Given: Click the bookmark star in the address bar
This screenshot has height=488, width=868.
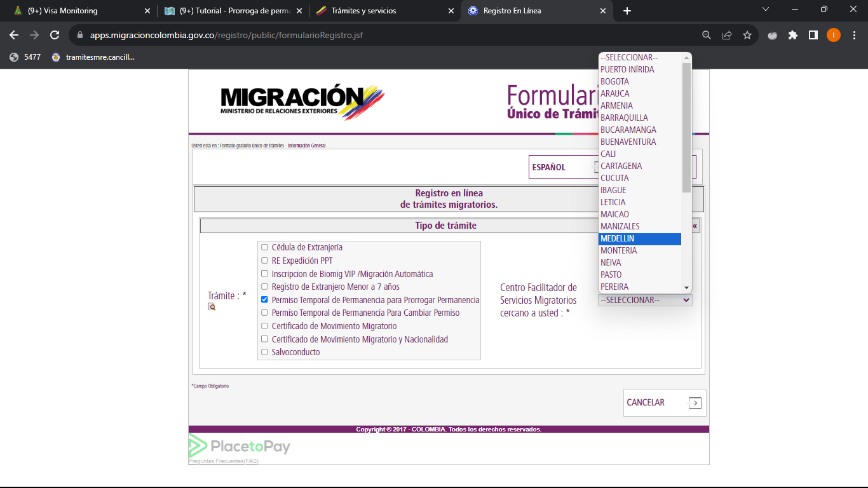Looking at the screenshot, I should click(x=747, y=36).
